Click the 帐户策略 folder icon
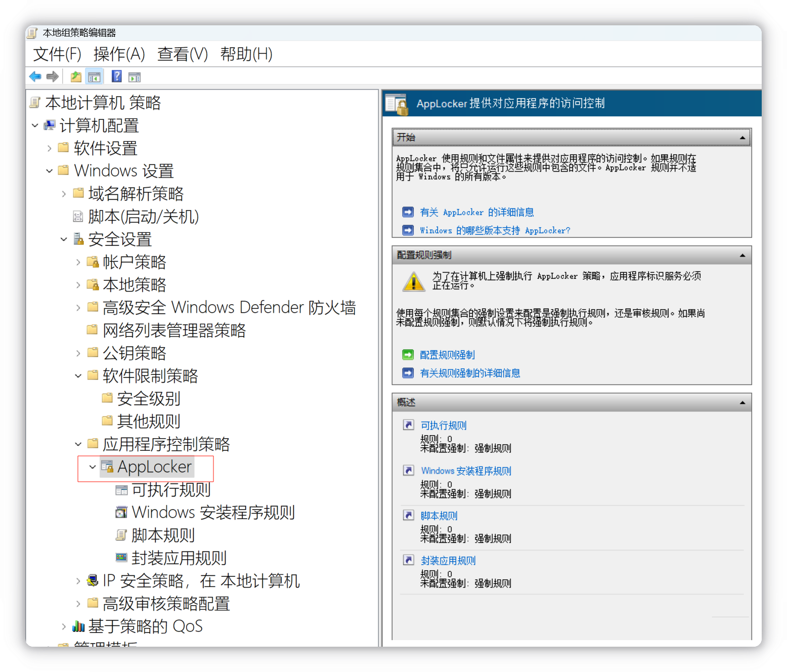Viewport: 787px width, 672px height. pyautogui.click(x=93, y=262)
